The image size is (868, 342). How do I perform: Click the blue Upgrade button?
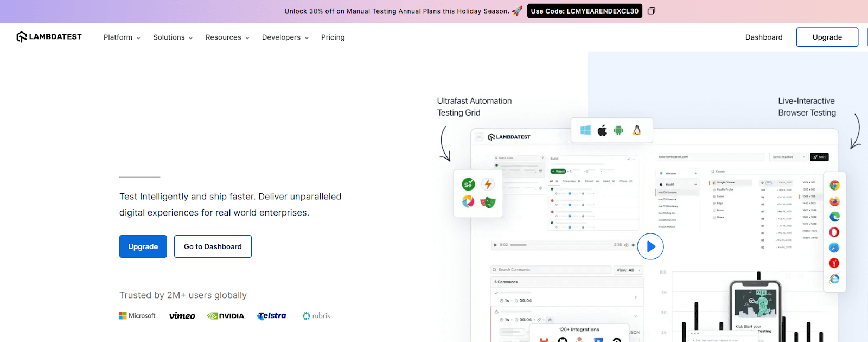tap(143, 246)
